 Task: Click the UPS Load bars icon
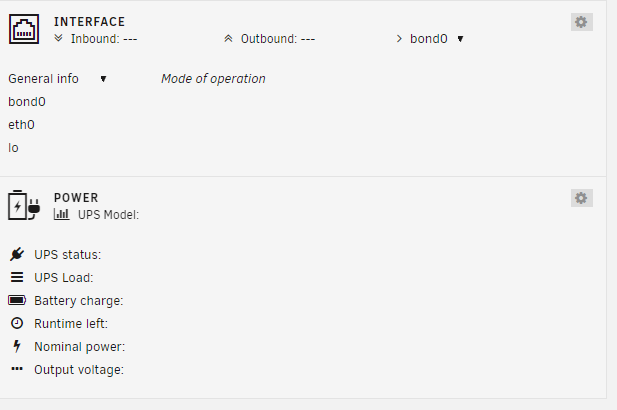point(17,277)
